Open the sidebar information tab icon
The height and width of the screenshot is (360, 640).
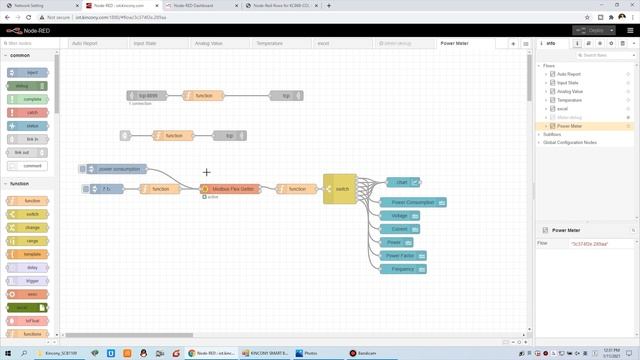(x=577, y=43)
